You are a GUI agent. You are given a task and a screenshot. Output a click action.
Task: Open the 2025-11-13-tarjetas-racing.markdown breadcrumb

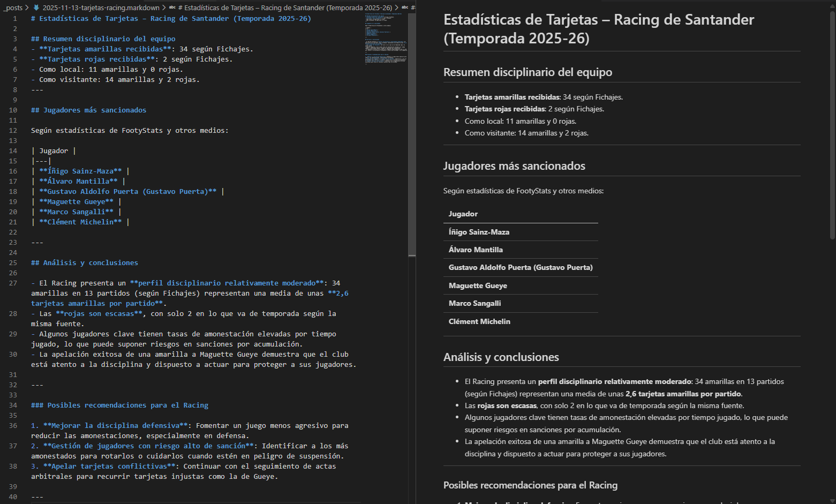tap(101, 7)
